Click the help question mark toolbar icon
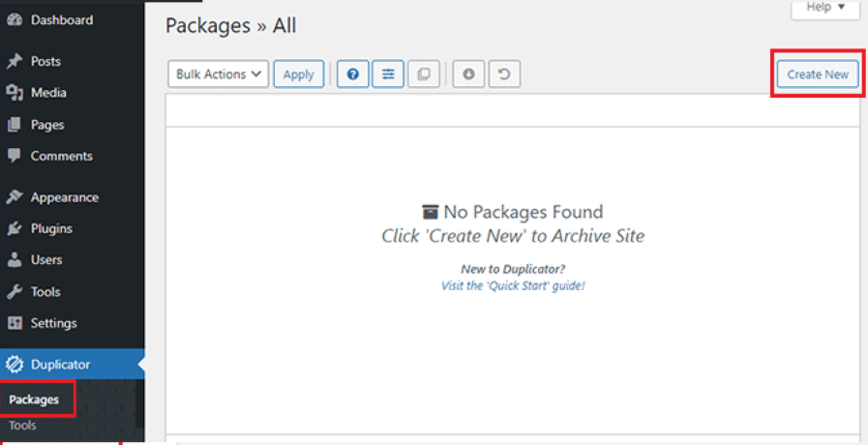 tap(353, 74)
